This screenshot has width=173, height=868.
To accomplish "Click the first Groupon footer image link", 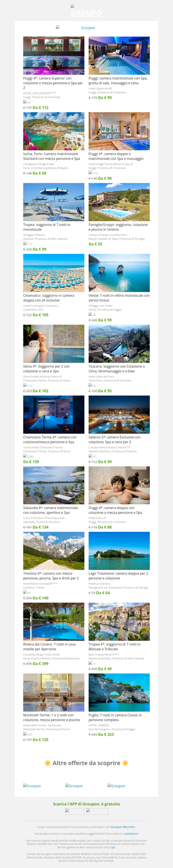I will coord(32,786).
